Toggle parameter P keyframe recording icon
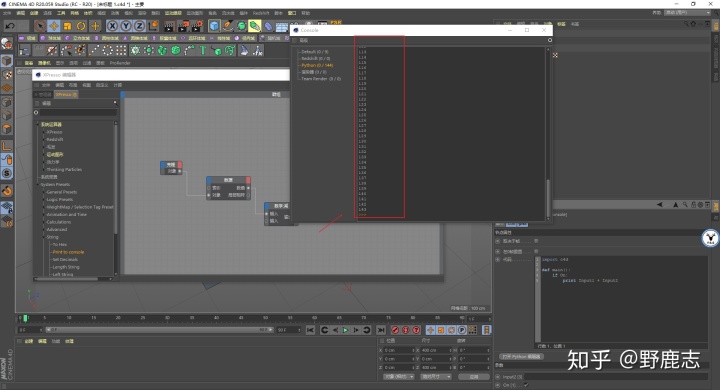 pos(462,330)
